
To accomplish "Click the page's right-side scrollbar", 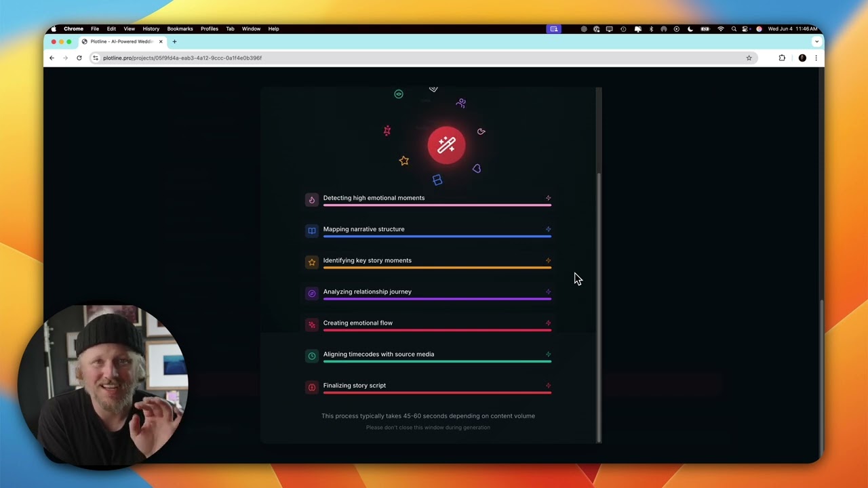I will pos(821,378).
